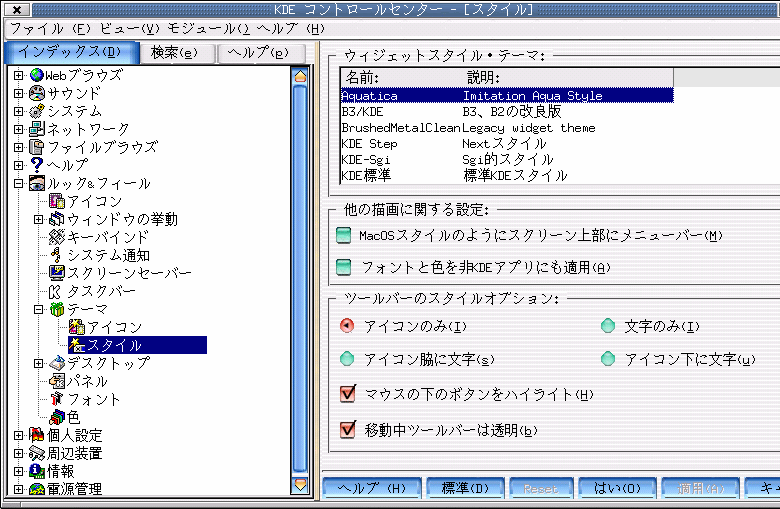Click the Apply (適用 A) button
The height and width of the screenshot is (509, 780).
pyautogui.click(x=699, y=488)
